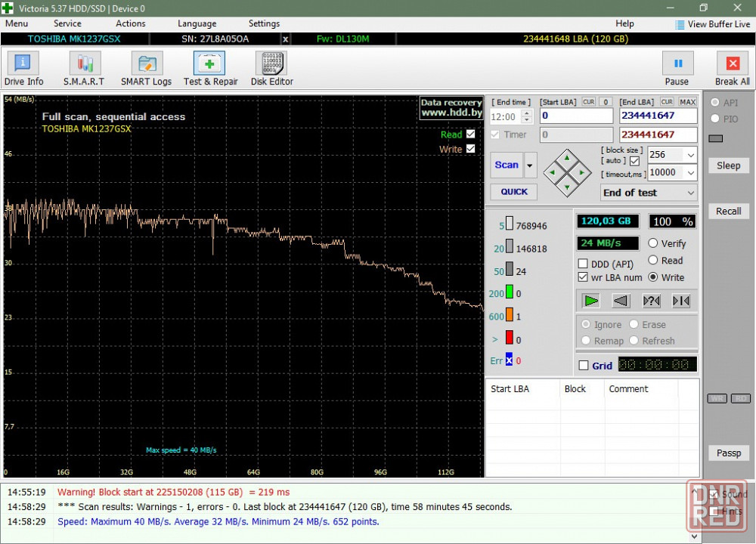Image resolution: width=756 pixels, height=544 pixels.
Task: Click the Scan button
Action: pos(507,165)
